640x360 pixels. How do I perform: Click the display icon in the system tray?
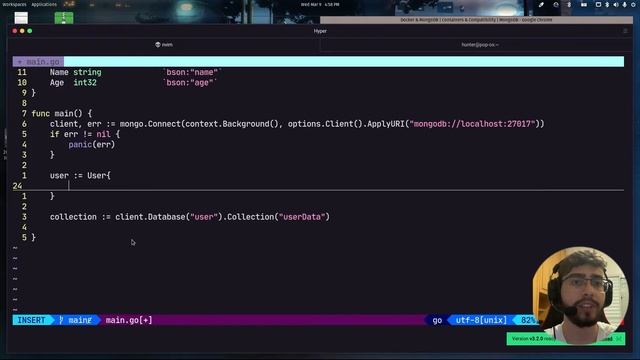tap(598, 4)
